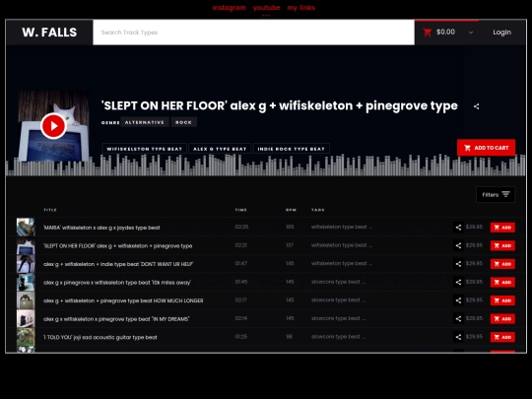
Task: Open the Filters panel
Action: (x=496, y=194)
